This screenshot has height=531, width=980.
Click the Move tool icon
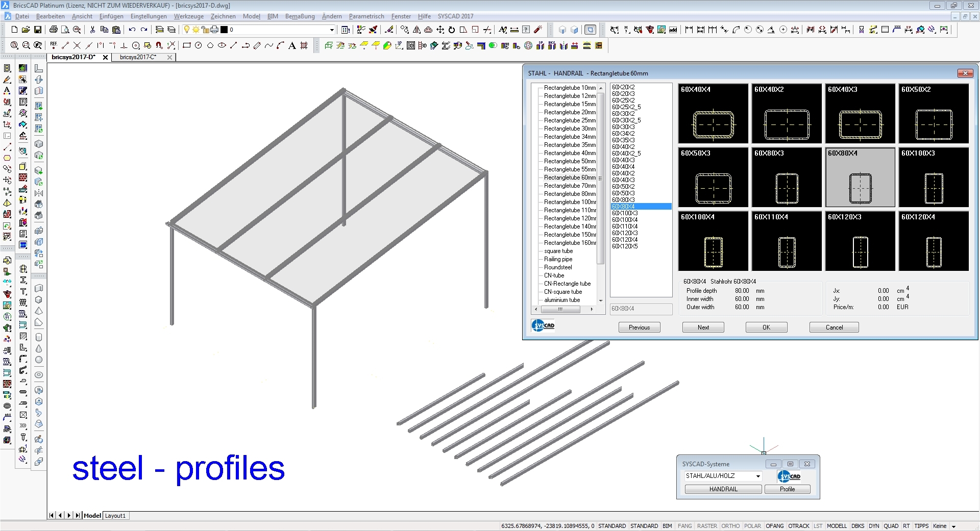coord(440,30)
